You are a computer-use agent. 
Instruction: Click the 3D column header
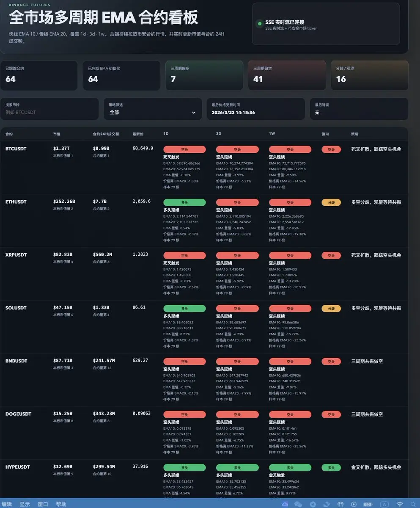(219, 134)
